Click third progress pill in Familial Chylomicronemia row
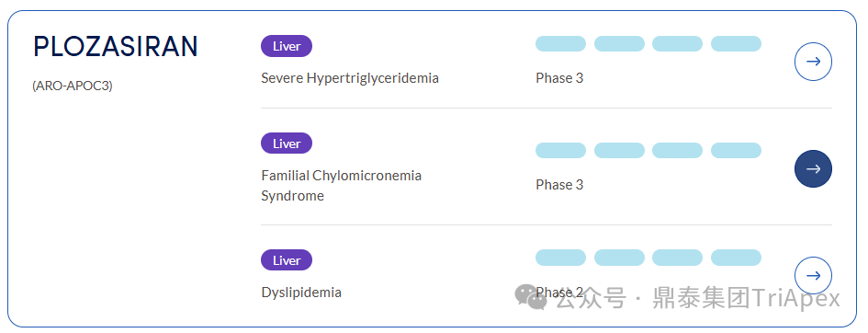Image resolution: width=868 pixels, height=333 pixels. coord(677,150)
